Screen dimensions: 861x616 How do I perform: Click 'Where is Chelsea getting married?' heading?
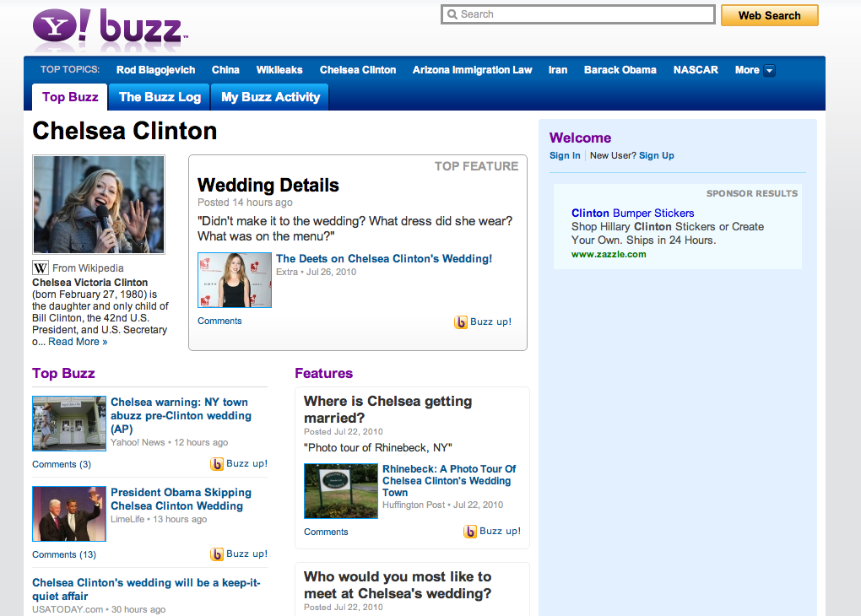point(387,409)
